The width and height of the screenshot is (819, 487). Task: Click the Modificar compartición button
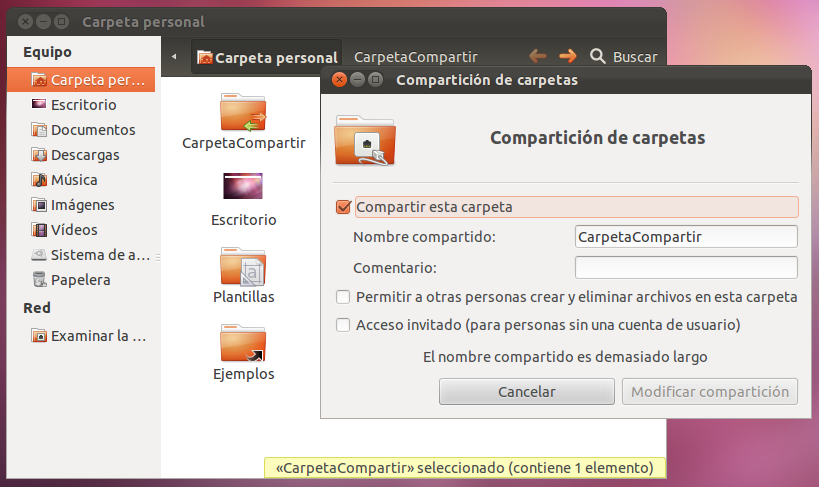point(710,391)
